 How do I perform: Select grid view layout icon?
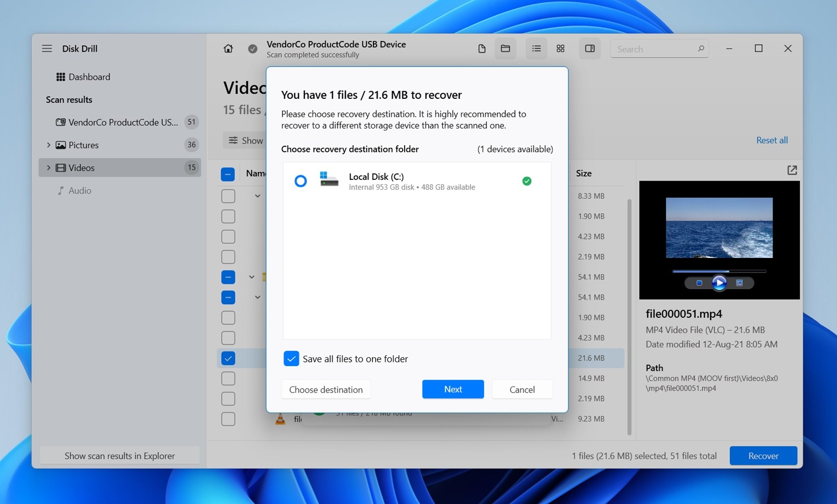click(x=560, y=48)
